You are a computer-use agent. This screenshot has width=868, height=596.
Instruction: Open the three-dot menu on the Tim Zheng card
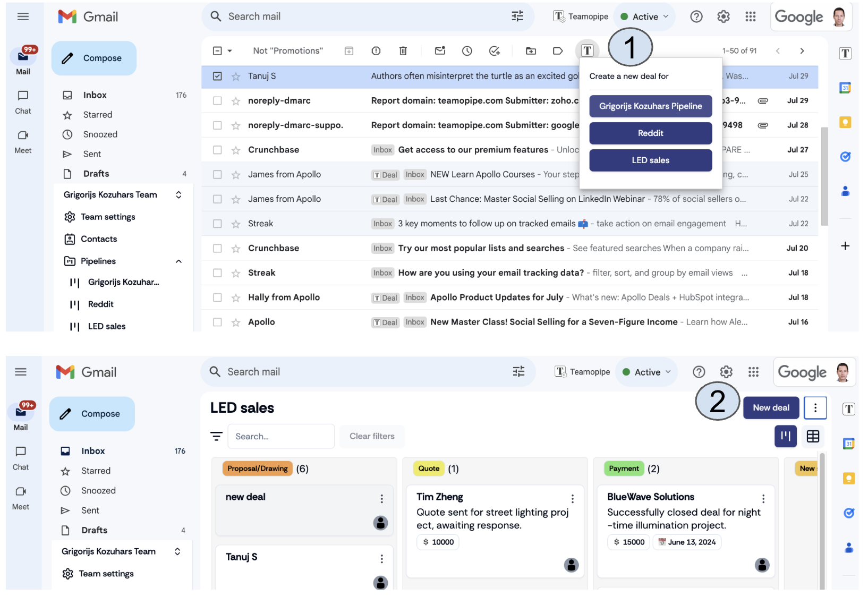pos(572,499)
